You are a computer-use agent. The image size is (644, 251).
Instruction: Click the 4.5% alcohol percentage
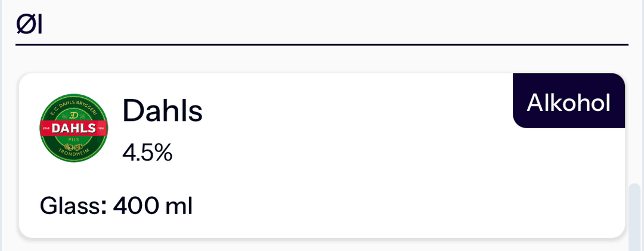tap(147, 153)
